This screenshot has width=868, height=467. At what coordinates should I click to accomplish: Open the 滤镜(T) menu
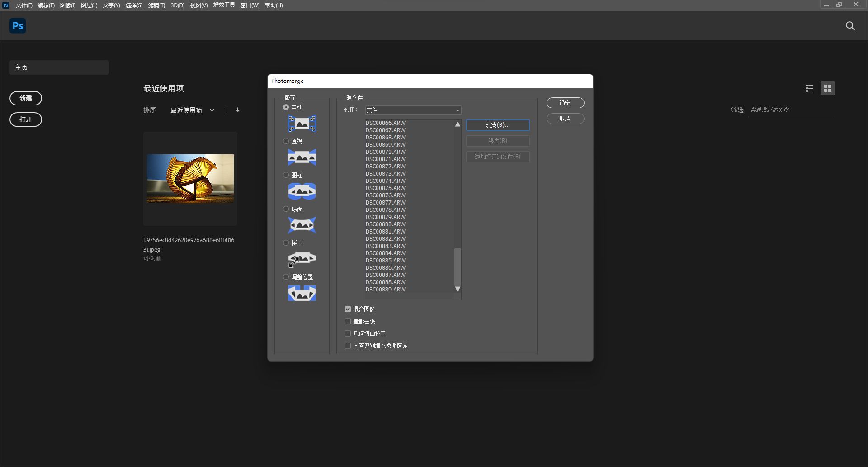point(156,5)
